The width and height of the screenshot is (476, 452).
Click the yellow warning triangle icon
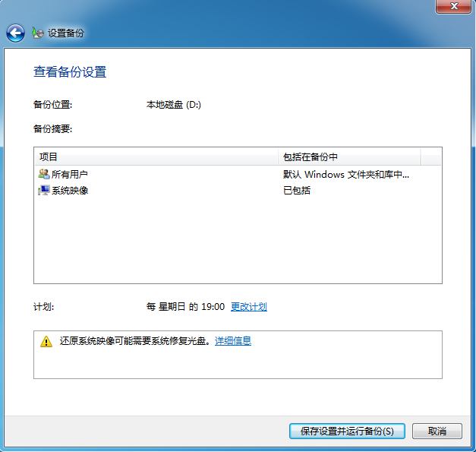coord(46,342)
